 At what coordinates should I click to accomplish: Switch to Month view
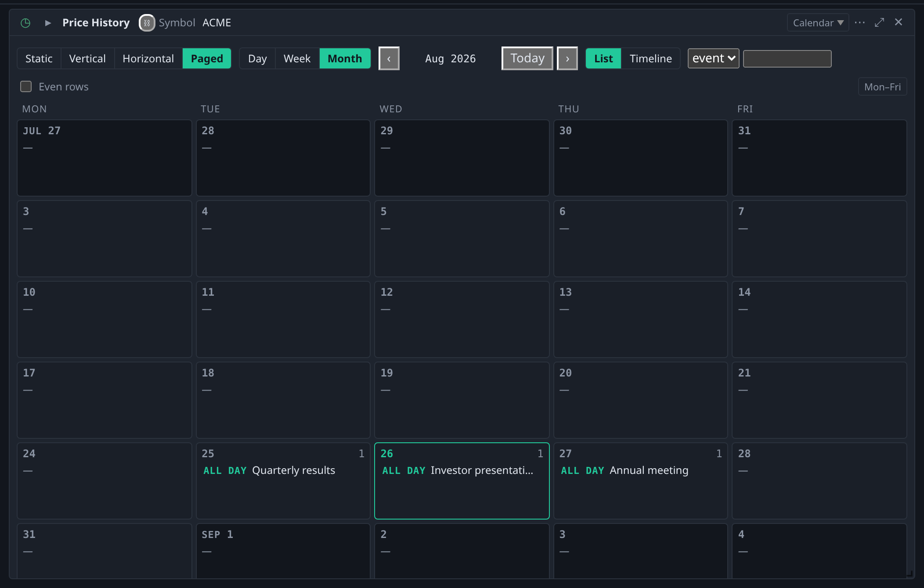tap(345, 58)
